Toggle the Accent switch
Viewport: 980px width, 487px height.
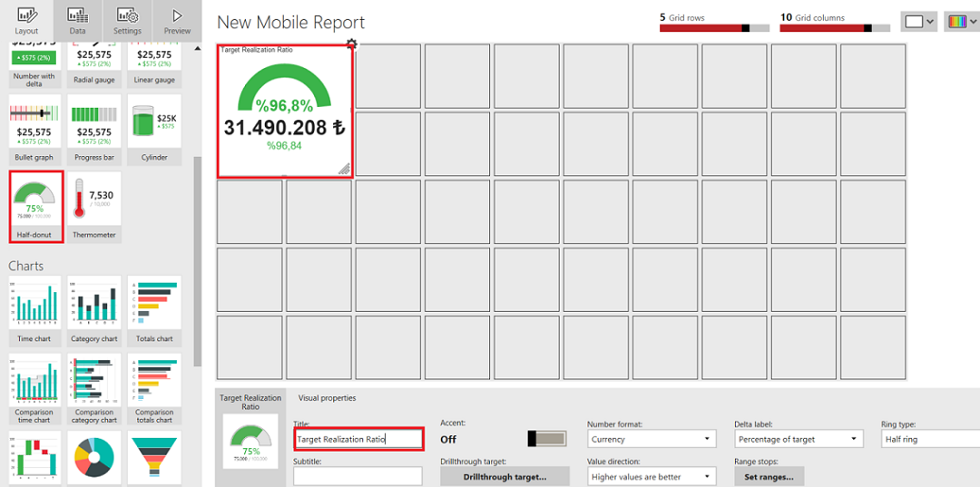547,439
